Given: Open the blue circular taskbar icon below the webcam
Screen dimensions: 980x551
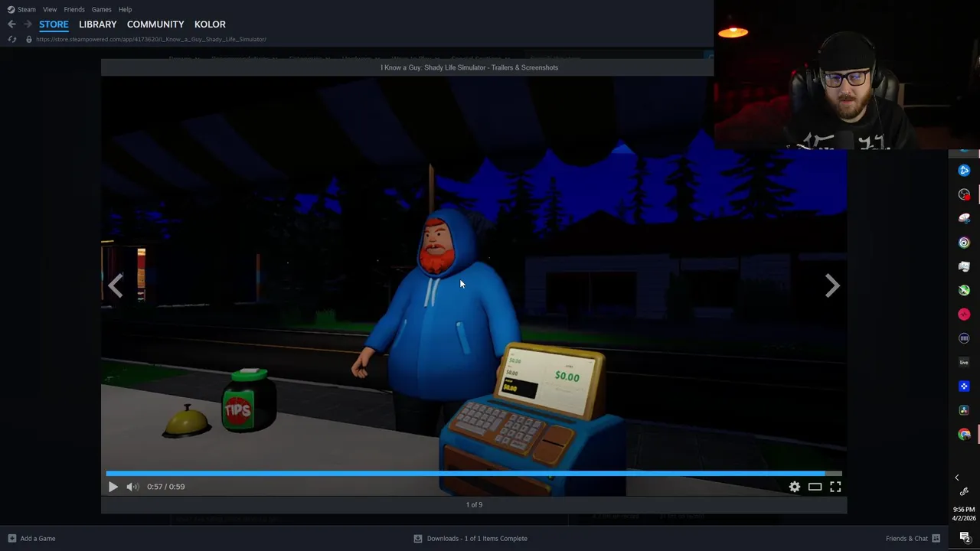Looking at the screenshot, I should 964,171.
